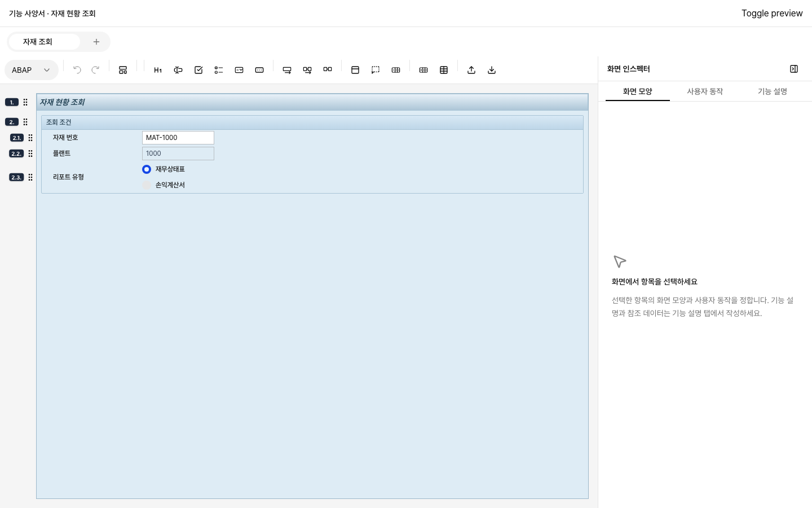Screen dimensions: 812x508
Task: Select the 손익계산서 radio button
Action: tap(147, 185)
